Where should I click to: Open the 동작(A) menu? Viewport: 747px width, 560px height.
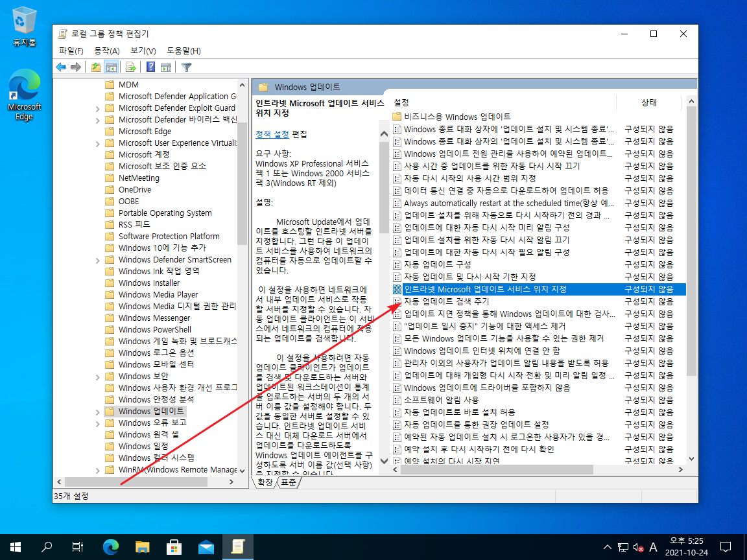click(x=107, y=51)
